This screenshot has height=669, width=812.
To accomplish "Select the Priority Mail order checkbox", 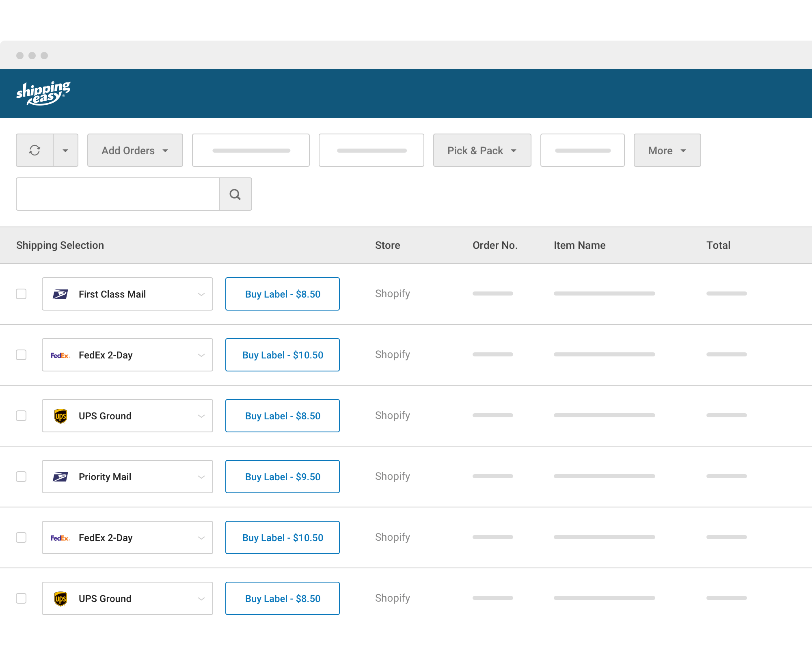I will [x=21, y=477].
